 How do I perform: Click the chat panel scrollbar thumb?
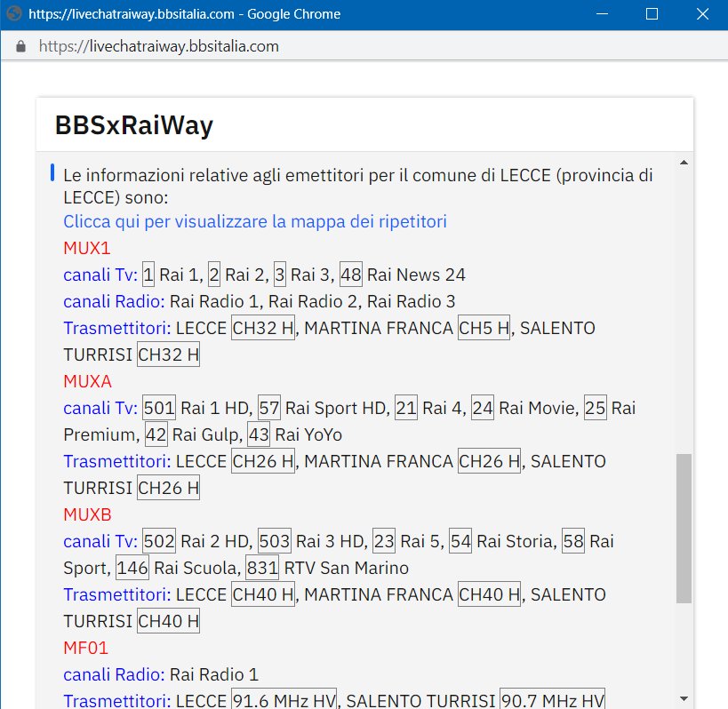click(x=684, y=528)
